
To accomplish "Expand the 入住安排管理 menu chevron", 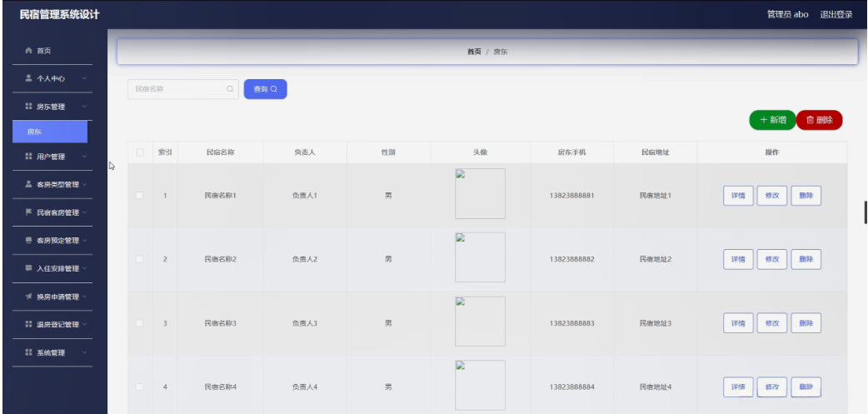I will [x=85, y=268].
